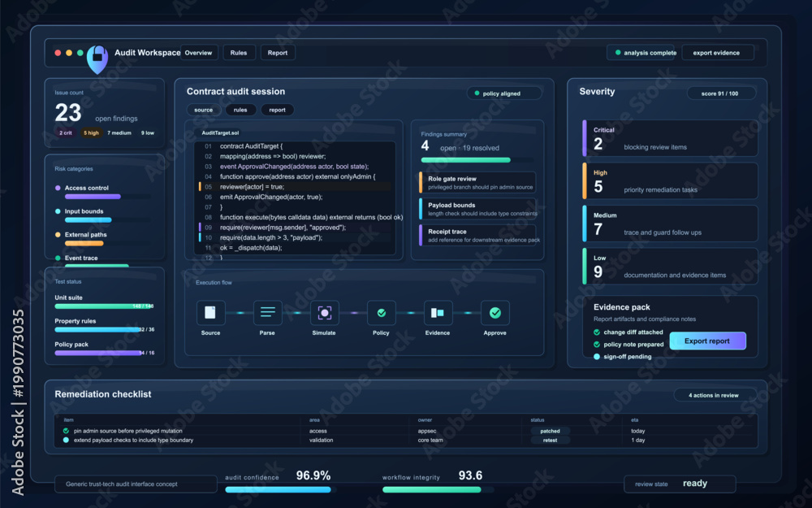Open the Receipt trace finding
The image size is (812, 508).
pos(477,236)
